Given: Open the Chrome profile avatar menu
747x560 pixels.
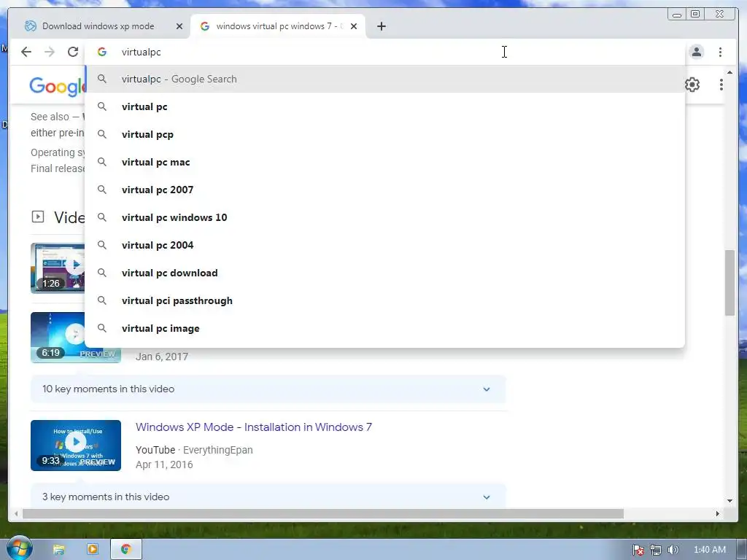Looking at the screenshot, I should click(x=697, y=52).
